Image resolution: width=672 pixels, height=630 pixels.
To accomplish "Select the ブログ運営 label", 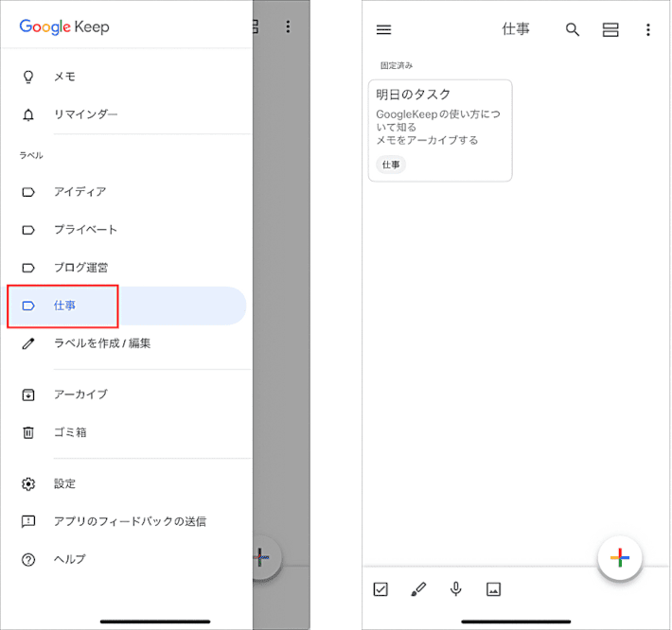I will pyautogui.click(x=80, y=268).
